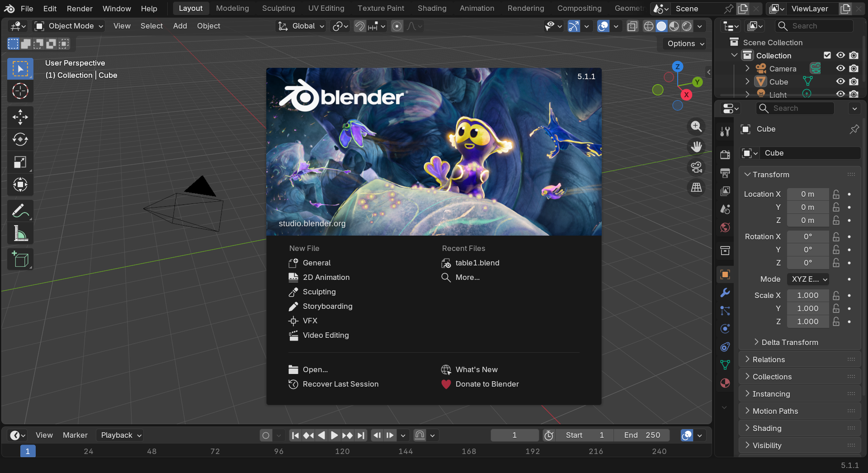Click the pan hand viewport icon
The height and width of the screenshot is (473, 868).
696,147
